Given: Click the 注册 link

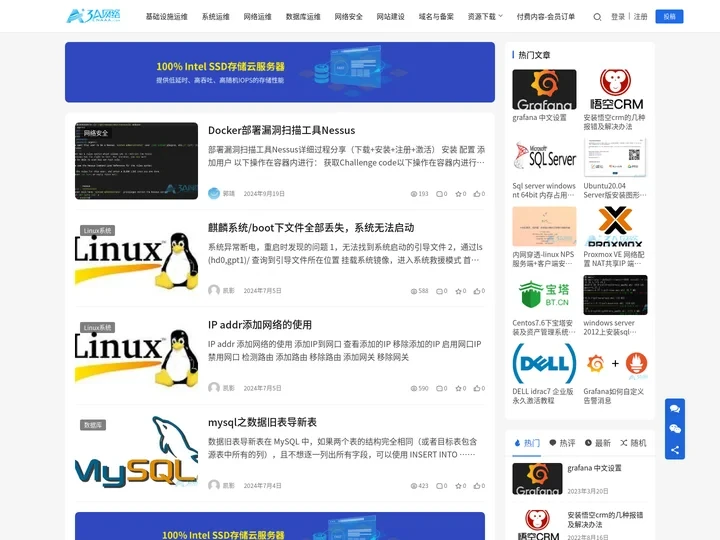Looking at the screenshot, I should click(x=641, y=17).
